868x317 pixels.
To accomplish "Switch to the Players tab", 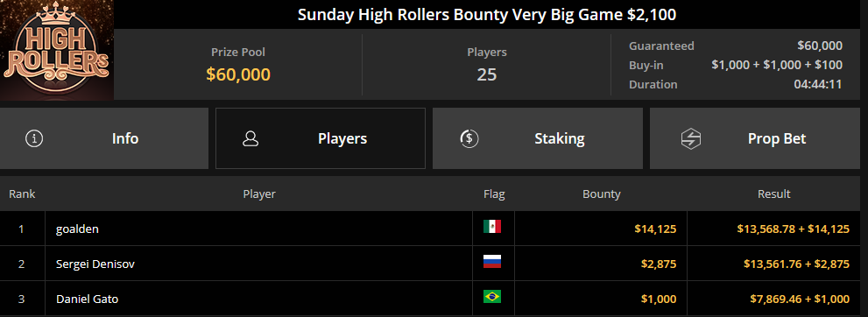I will click(321, 138).
